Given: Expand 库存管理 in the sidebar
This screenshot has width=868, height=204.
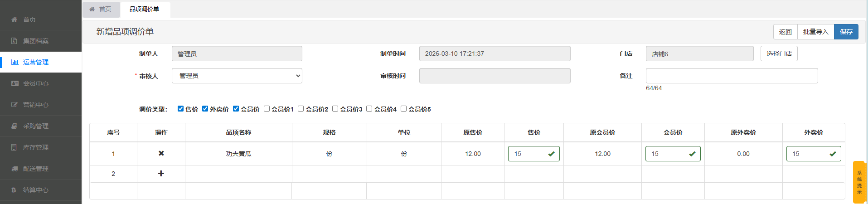Looking at the screenshot, I should click(x=35, y=147).
